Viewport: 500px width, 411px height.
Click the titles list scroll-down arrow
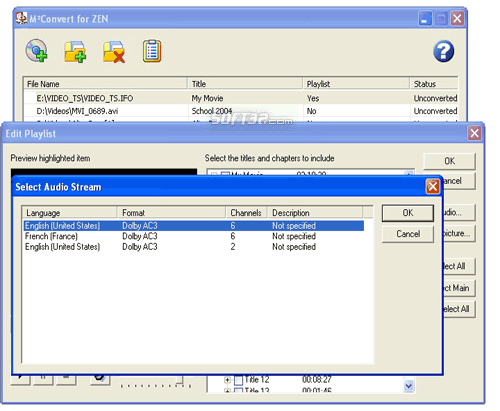[409, 386]
